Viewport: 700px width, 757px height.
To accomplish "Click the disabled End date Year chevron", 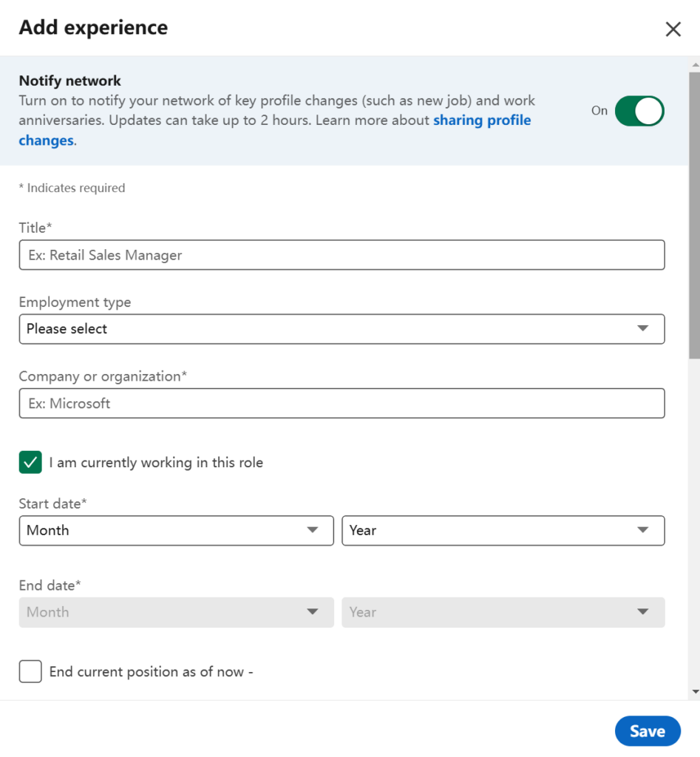I will click(x=643, y=612).
